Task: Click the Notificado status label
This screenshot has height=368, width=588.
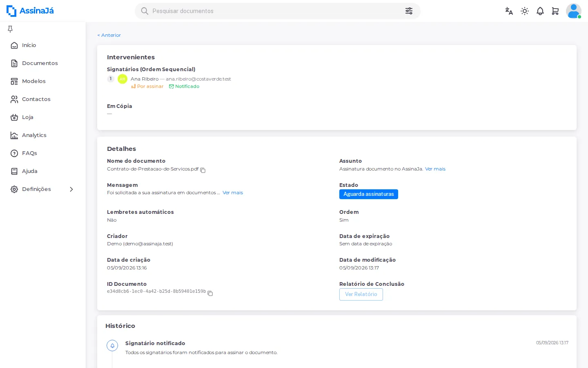Action: tap(184, 86)
